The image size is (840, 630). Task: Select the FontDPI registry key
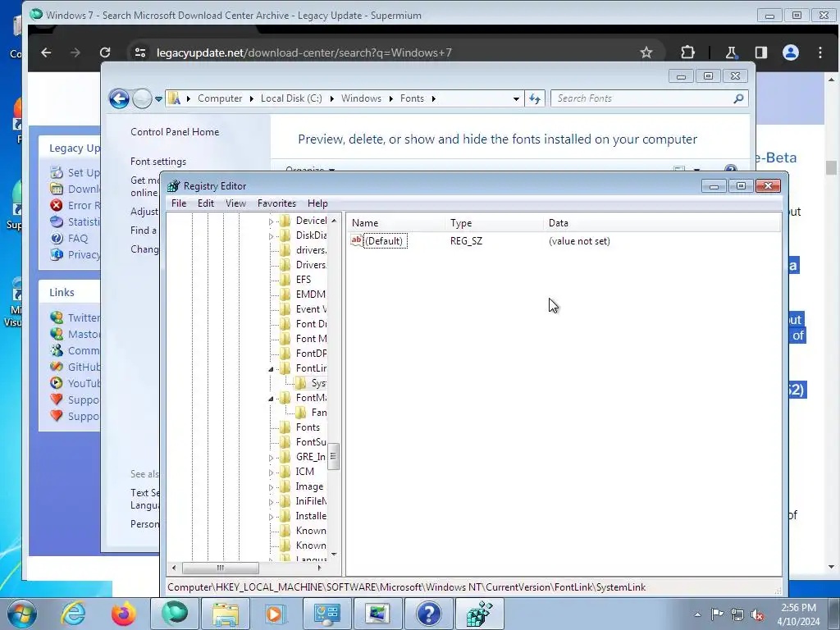pos(304,354)
